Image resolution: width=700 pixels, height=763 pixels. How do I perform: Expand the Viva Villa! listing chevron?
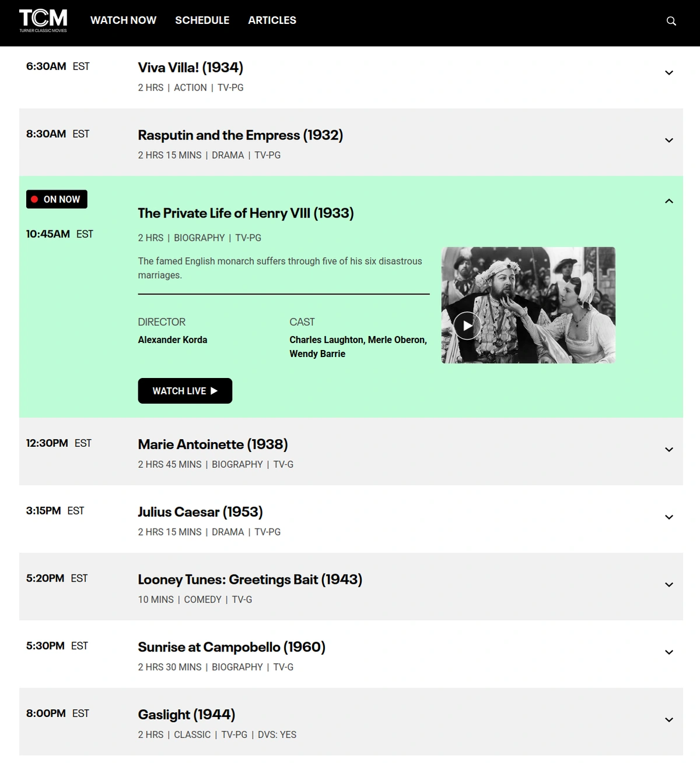(669, 73)
